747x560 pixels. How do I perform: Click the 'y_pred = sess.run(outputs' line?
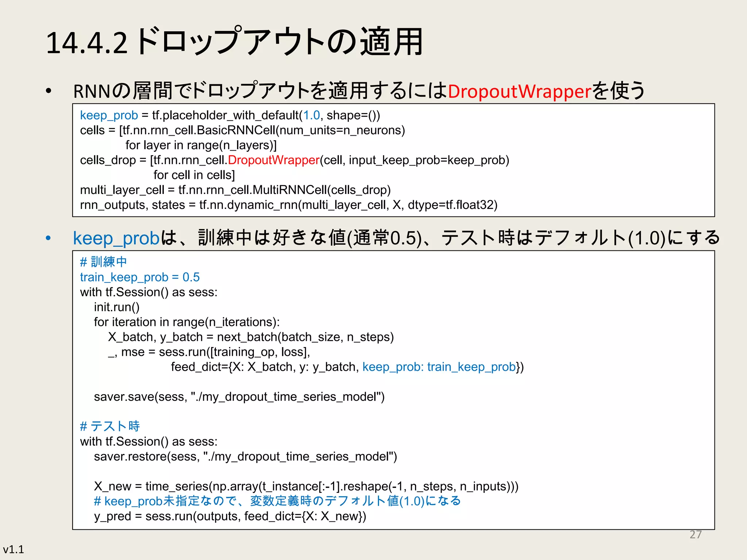pos(230,517)
